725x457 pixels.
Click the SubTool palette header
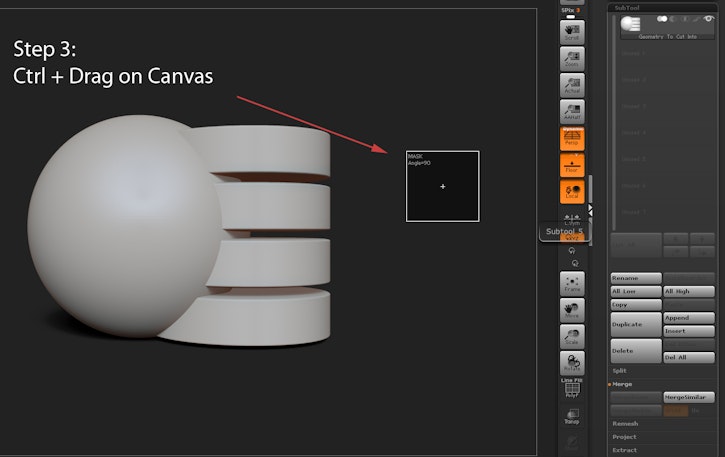627,8
